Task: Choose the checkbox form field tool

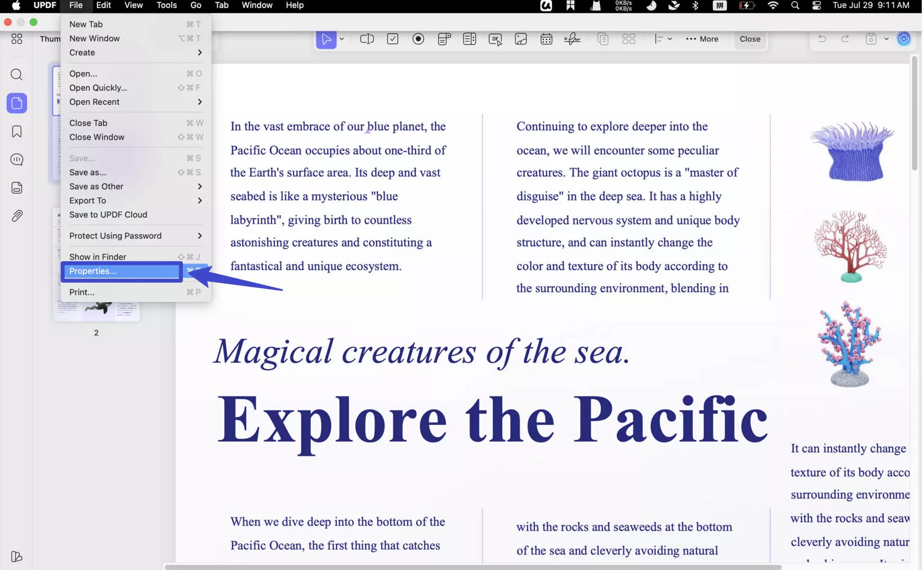Action: click(x=392, y=39)
